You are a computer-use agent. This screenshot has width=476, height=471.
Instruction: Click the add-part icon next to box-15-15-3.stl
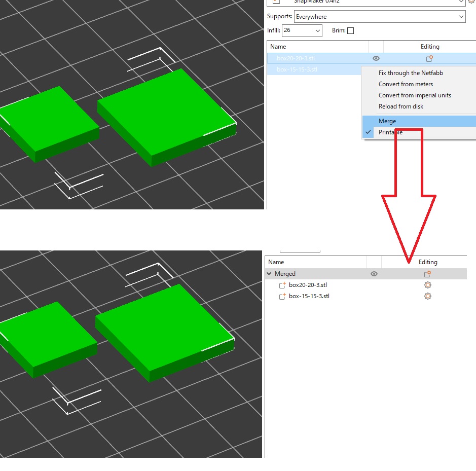(281, 296)
